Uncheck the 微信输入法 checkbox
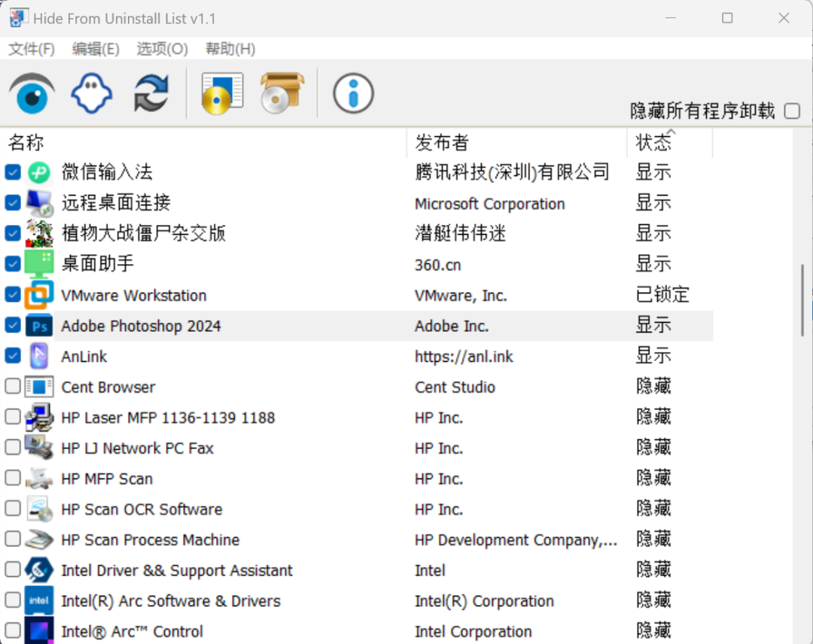The height and width of the screenshot is (644, 813). pos(13,172)
